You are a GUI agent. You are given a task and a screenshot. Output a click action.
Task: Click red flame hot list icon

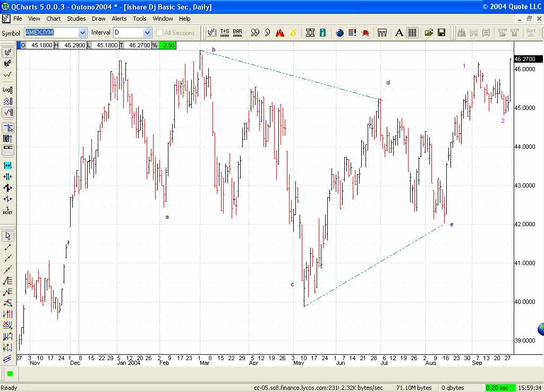tap(280, 32)
